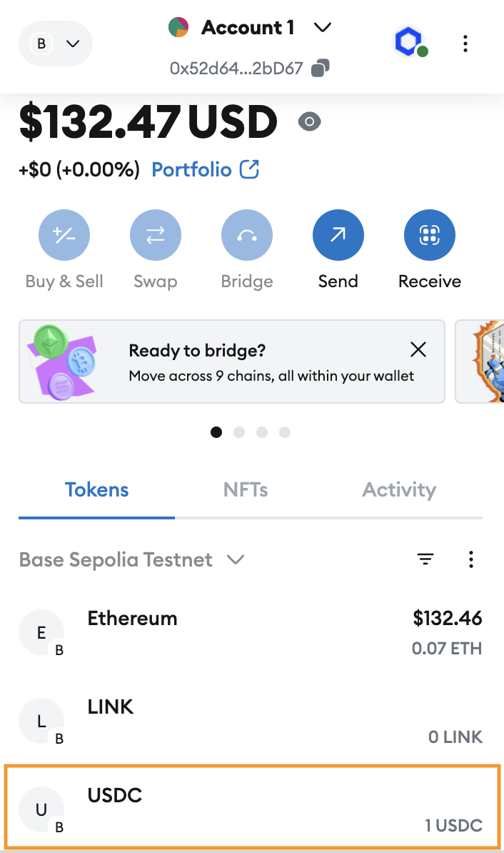Open the network selector B dropdown

(56, 44)
